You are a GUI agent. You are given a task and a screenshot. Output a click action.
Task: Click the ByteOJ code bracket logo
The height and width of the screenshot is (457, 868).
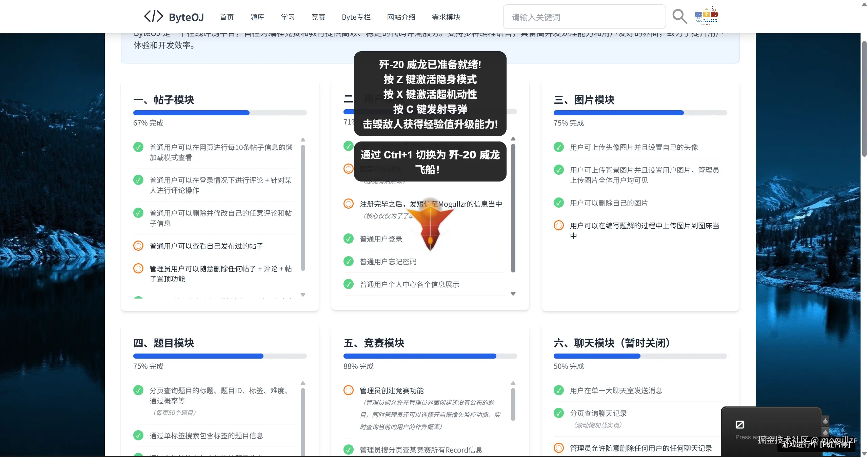[x=153, y=16]
